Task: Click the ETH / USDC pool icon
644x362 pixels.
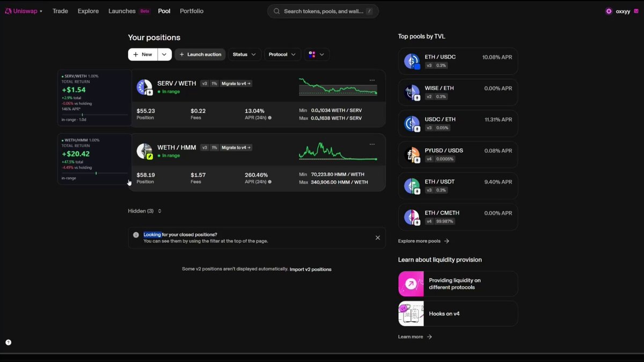Action: coord(412,61)
